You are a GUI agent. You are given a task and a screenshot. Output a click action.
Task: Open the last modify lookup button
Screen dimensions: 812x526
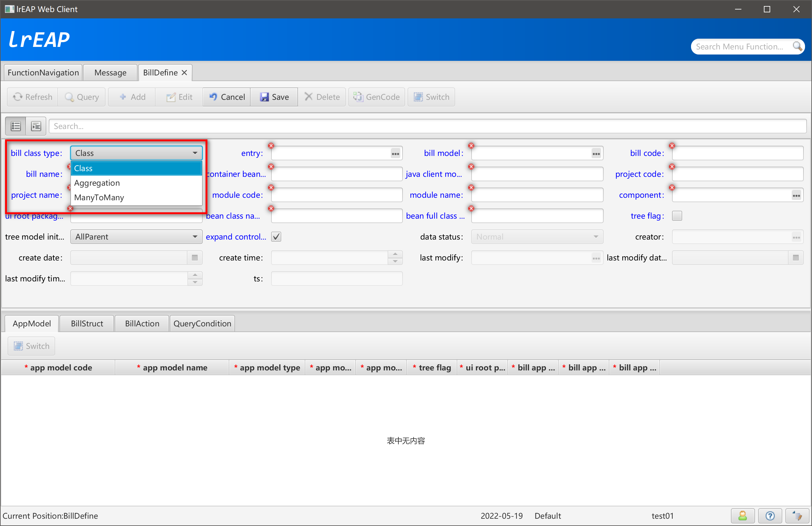pyautogui.click(x=596, y=258)
